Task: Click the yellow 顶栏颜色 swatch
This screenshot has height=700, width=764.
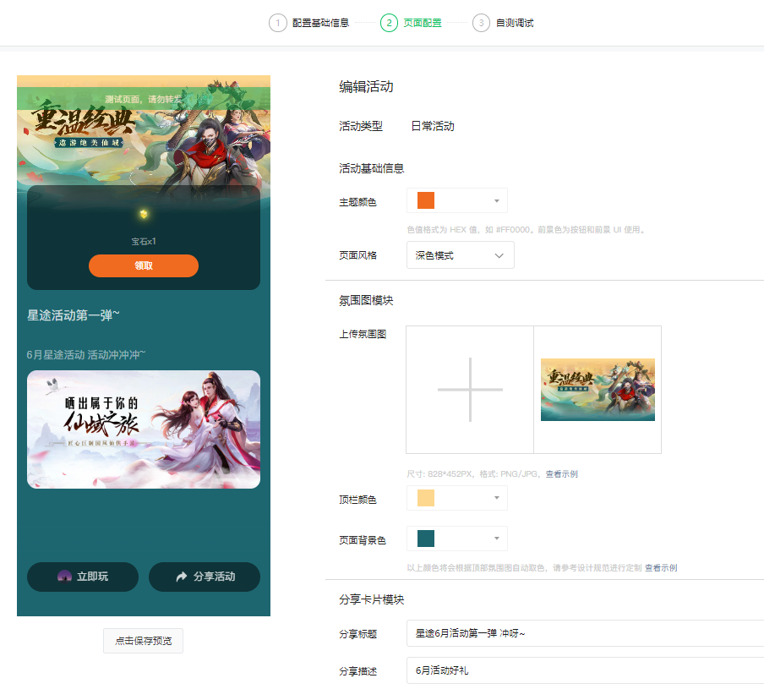Action: 426,498
